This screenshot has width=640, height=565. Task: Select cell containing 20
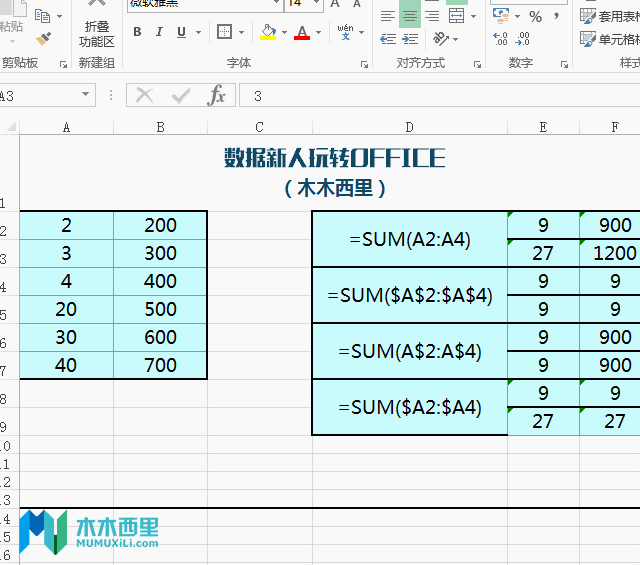[x=67, y=309]
